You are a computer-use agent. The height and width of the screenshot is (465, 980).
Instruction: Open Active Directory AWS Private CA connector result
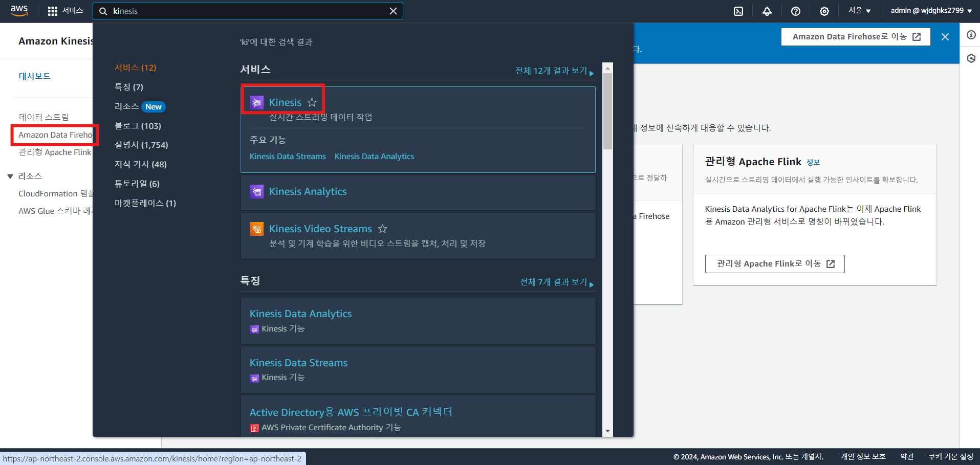click(351, 412)
